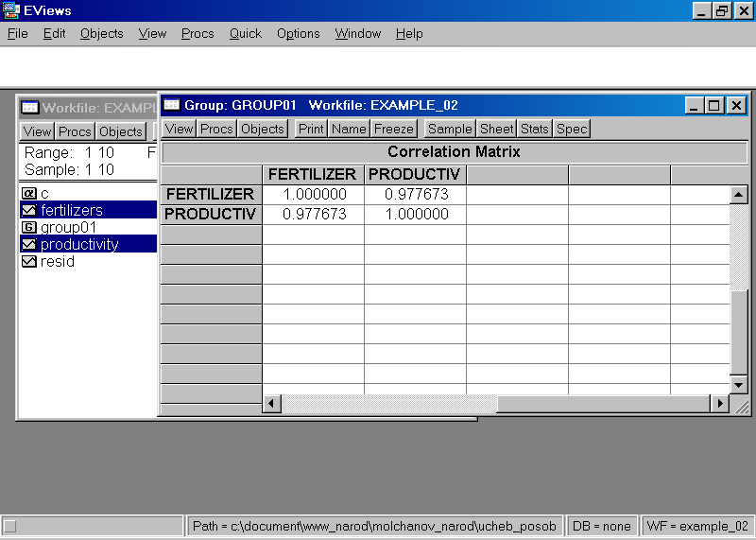This screenshot has height=540, width=756.
Task: Open the File menu
Action: 18,34
